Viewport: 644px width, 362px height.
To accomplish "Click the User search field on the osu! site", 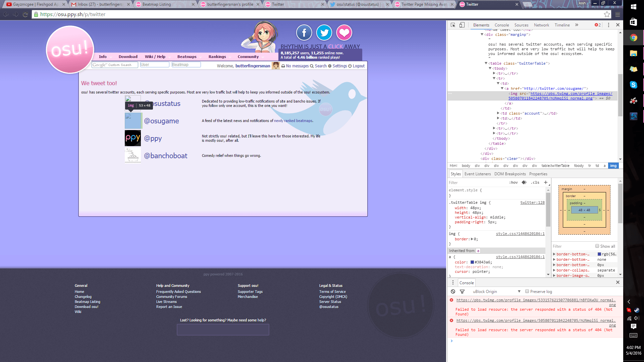I will [x=155, y=65].
